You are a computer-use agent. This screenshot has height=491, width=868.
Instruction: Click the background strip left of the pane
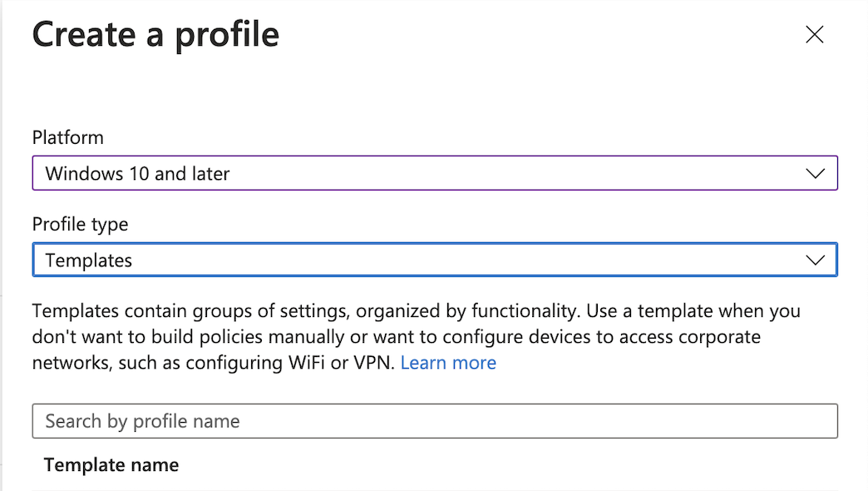point(8,250)
